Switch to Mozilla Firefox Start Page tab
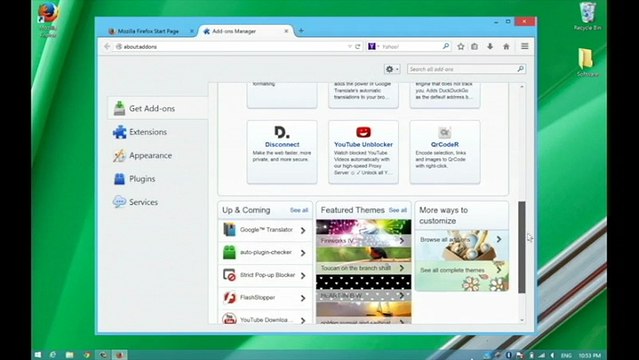Image resolution: width=639 pixels, height=360 pixels. pyautogui.click(x=148, y=31)
